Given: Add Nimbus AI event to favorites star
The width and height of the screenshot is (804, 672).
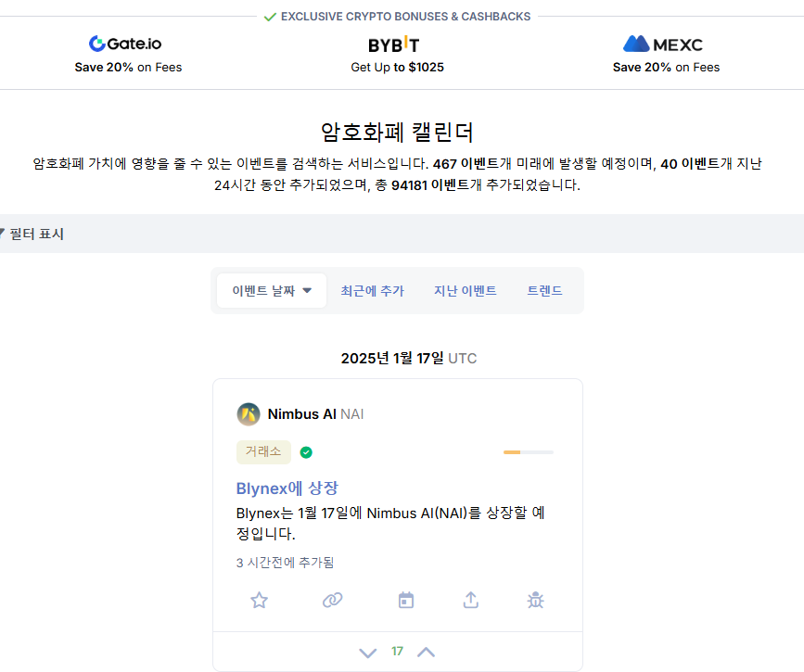Looking at the screenshot, I should pos(259,600).
